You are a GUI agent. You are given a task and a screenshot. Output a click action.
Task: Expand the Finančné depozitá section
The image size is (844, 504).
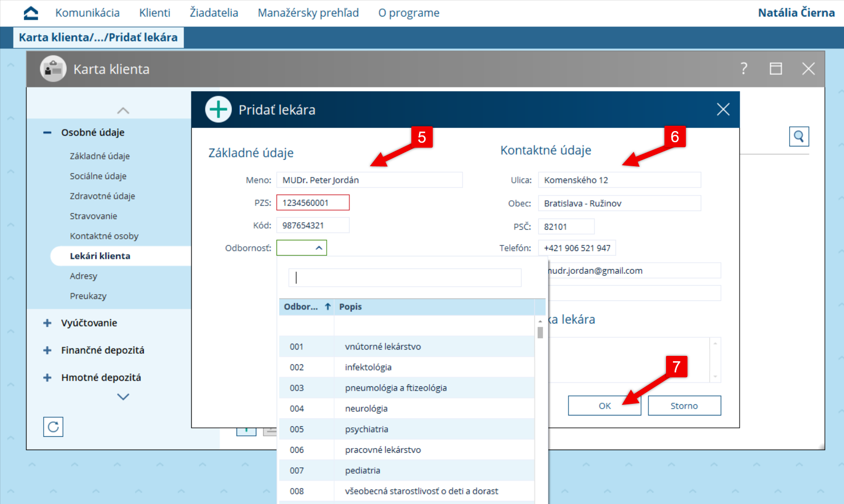tap(47, 350)
